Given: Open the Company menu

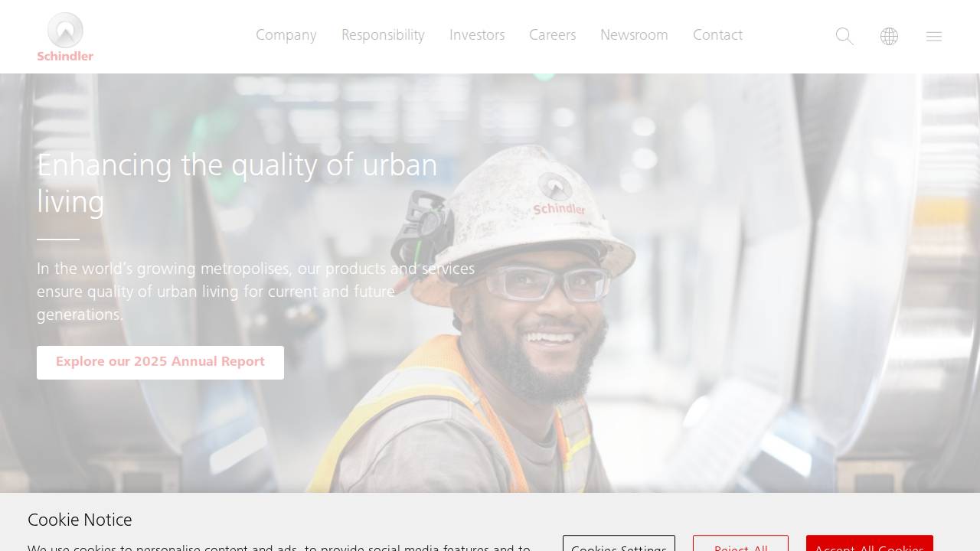Looking at the screenshot, I should coord(286,35).
